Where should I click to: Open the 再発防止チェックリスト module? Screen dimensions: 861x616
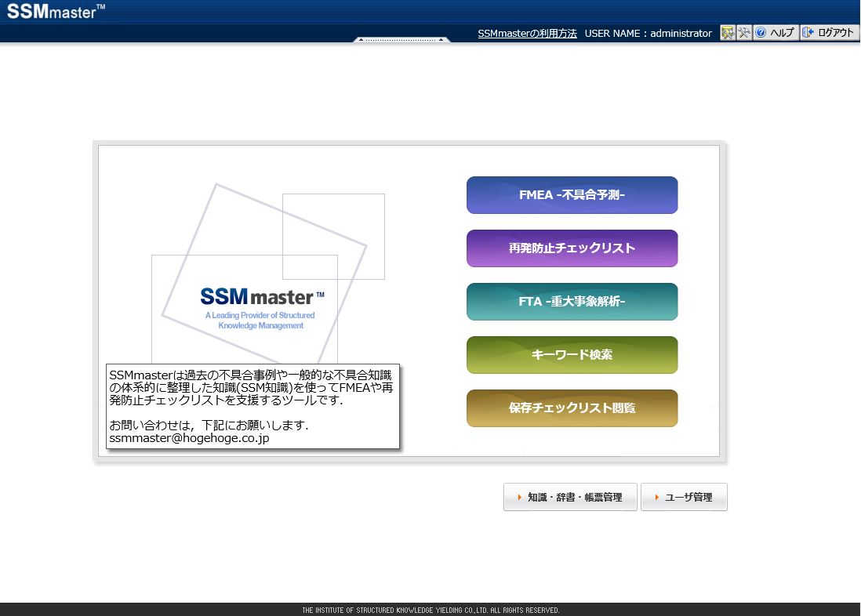[572, 248]
